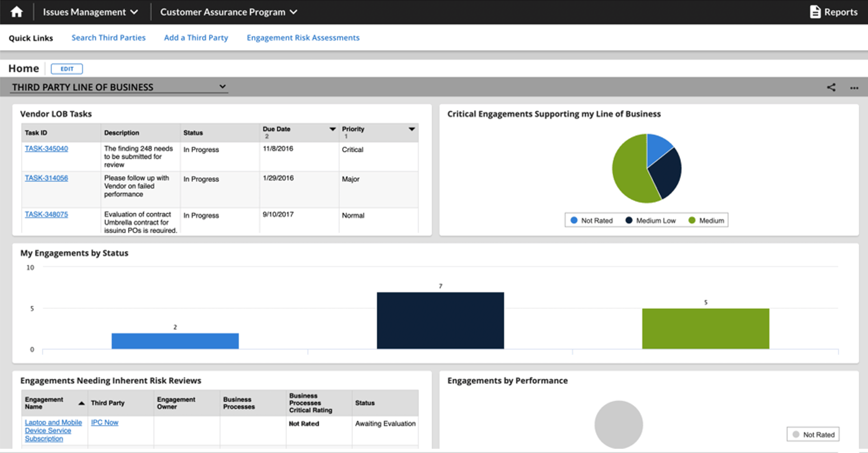The width and height of the screenshot is (868, 453).
Task: Click the Due Date column filter arrow
Action: coord(332,129)
